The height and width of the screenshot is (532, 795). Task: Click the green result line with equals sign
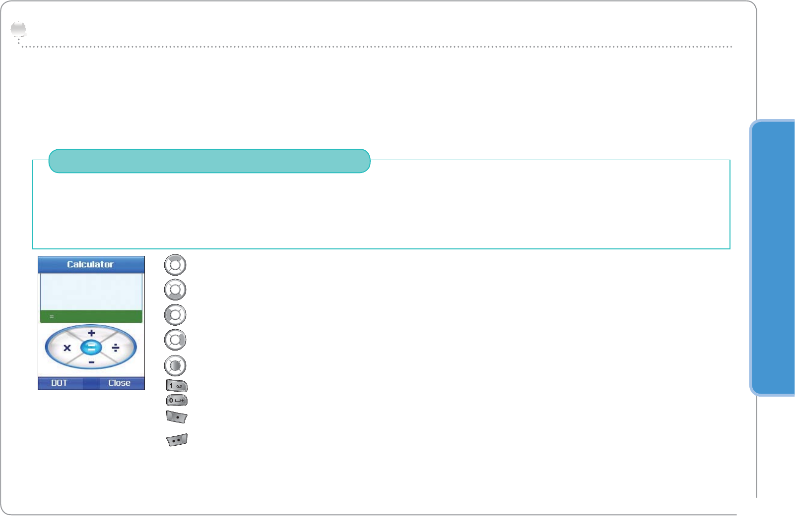[91, 316]
